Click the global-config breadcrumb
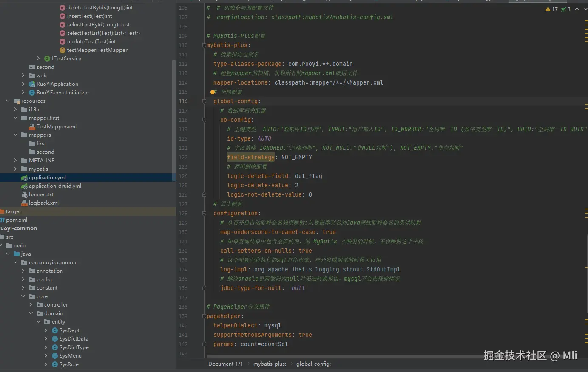Image resolution: width=588 pixels, height=372 pixels. point(313,364)
